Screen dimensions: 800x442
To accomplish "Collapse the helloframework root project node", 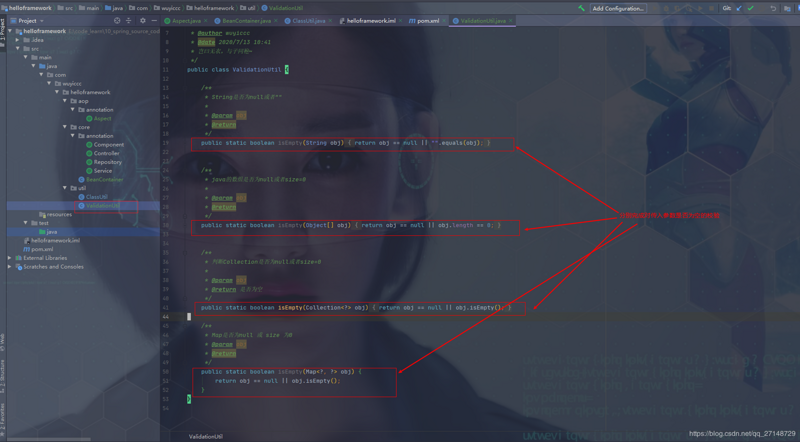I will [10, 31].
